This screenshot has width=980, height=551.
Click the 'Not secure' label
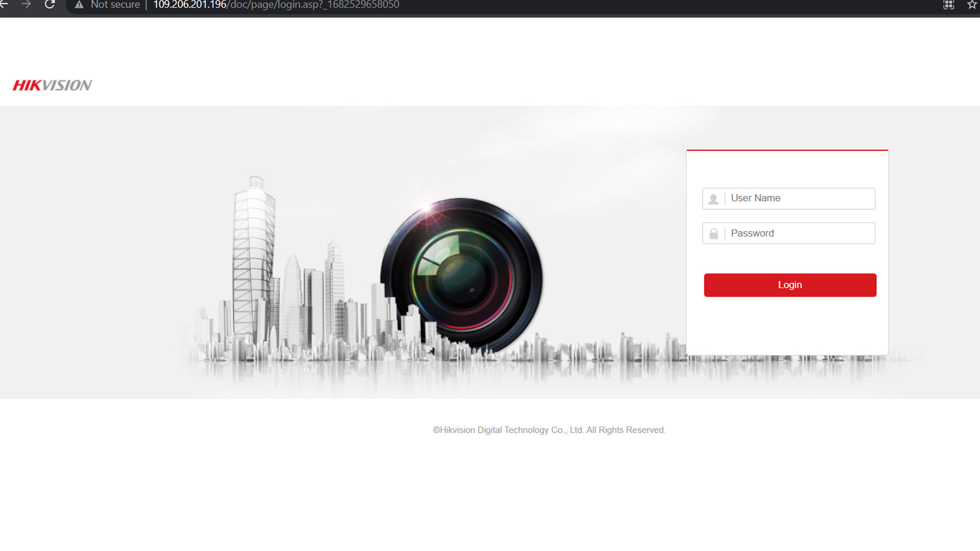[115, 5]
